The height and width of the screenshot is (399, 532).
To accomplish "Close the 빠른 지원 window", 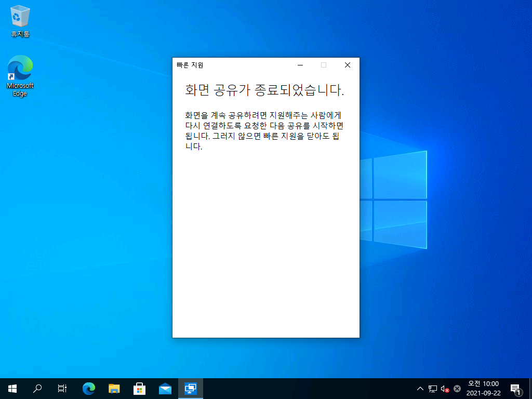I will 348,65.
